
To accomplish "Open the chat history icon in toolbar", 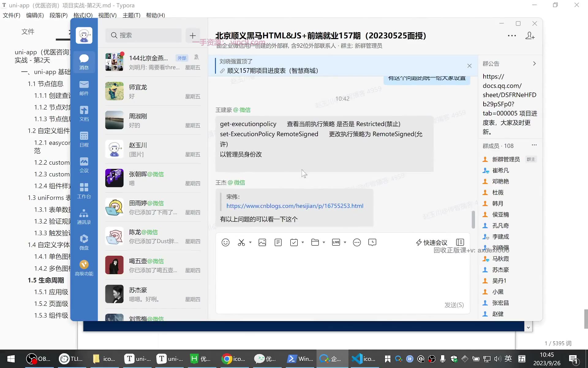I will (372, 243).
